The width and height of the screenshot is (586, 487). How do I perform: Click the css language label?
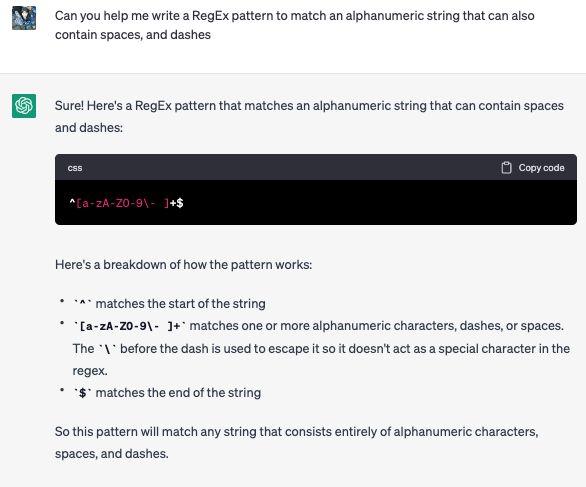(75, 168)
